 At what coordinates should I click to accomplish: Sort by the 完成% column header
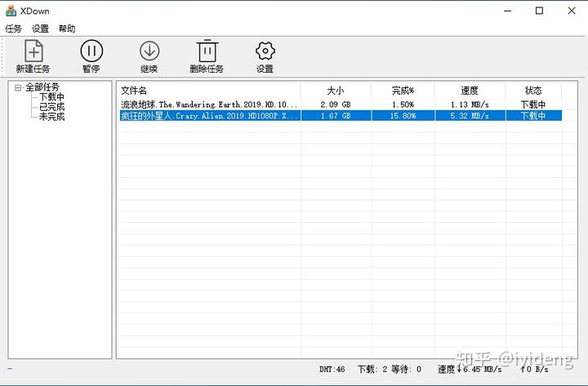[x=403, y=91]
